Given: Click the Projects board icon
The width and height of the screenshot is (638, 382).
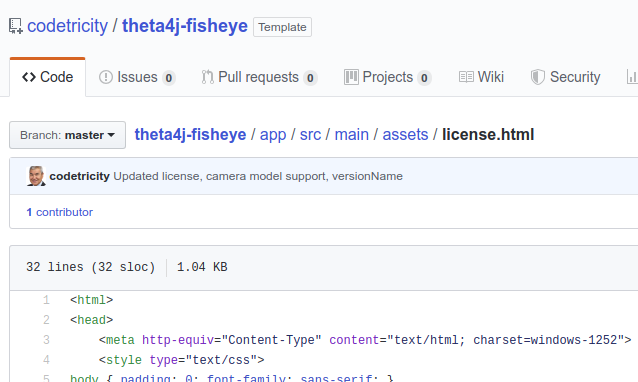Looking at the screenshot, I should point(351,77).
